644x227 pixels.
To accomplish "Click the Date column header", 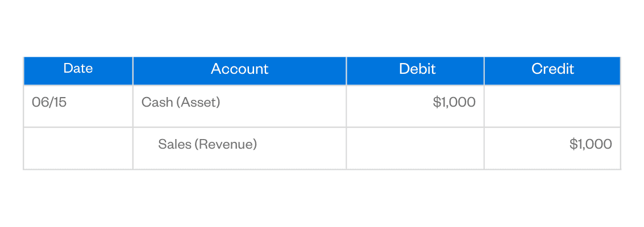I will click(x=78, y=69).
